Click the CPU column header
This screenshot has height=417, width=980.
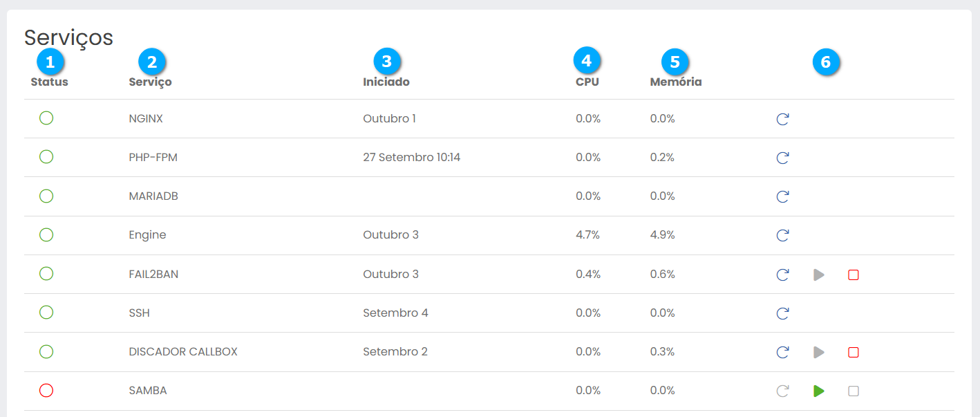click(587, 82)
